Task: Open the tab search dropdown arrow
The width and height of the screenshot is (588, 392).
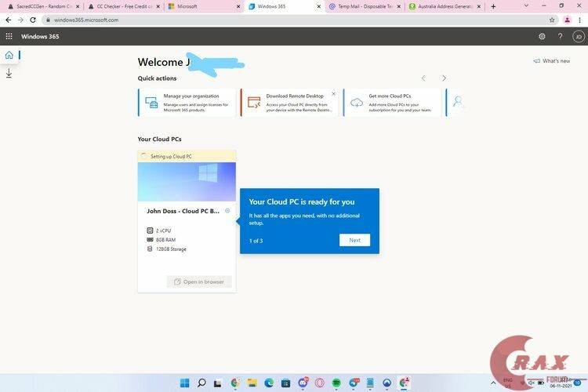Action: (x=526, y=6)
